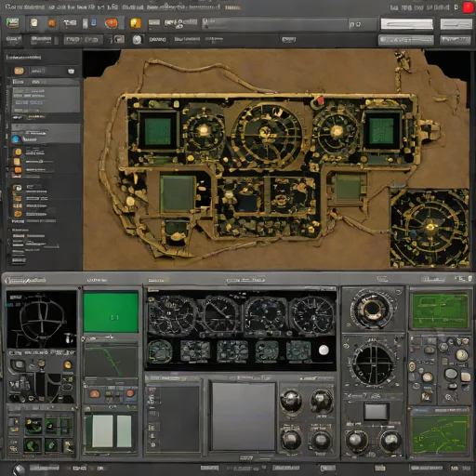
Task: Toggle the white round indicator beside small gauges
Action: [324, 350]
